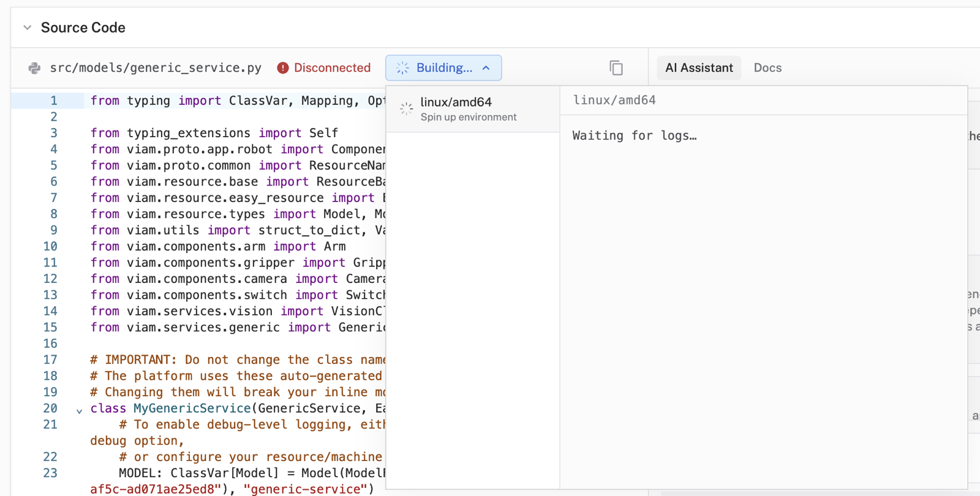Open the Docs tab
This screenshot has width=980, height=496.
pos(767,68)
